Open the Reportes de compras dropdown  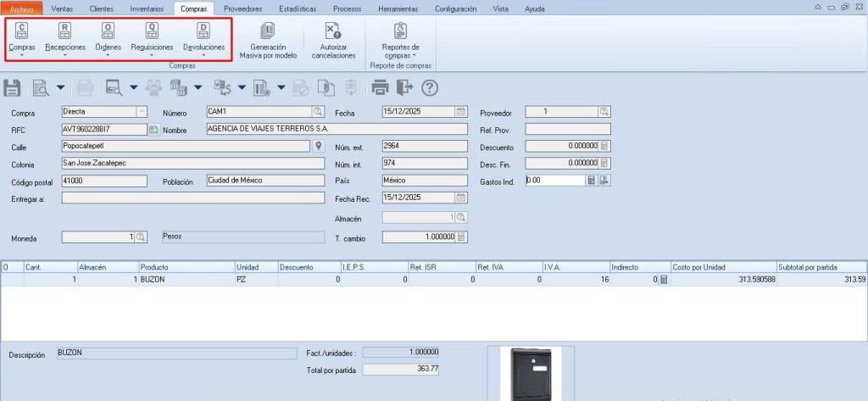pyautogui.click(x=400, y=41)
